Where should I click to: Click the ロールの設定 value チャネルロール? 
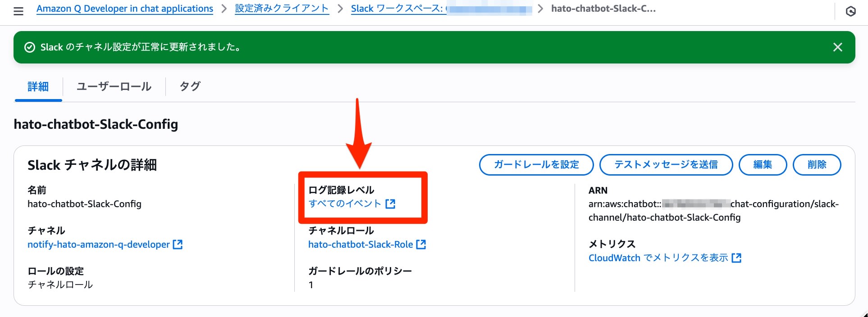60,285
